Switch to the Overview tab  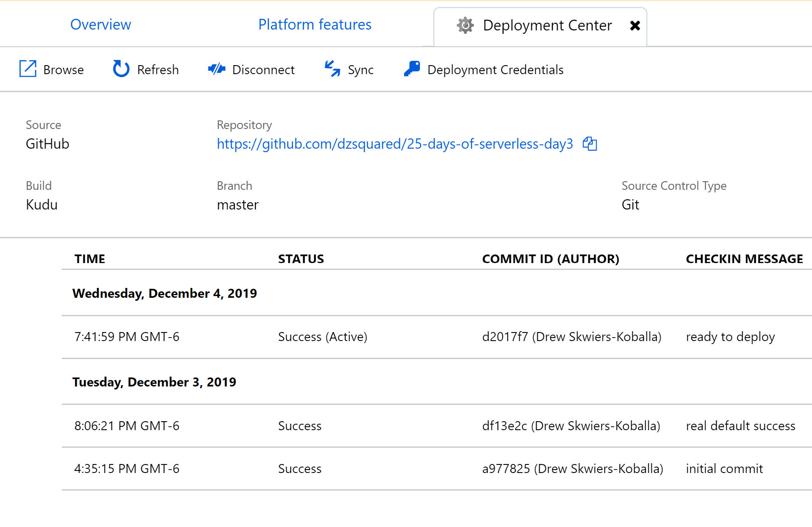pos(101,25)
